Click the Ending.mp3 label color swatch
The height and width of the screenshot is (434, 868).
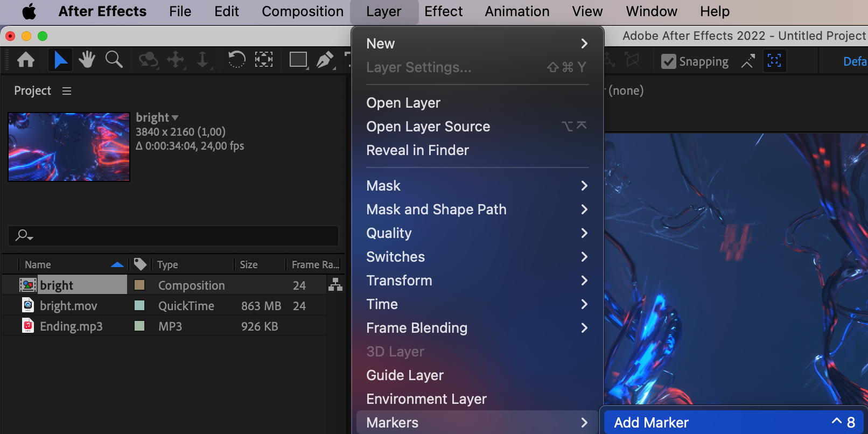pos(139,326)
